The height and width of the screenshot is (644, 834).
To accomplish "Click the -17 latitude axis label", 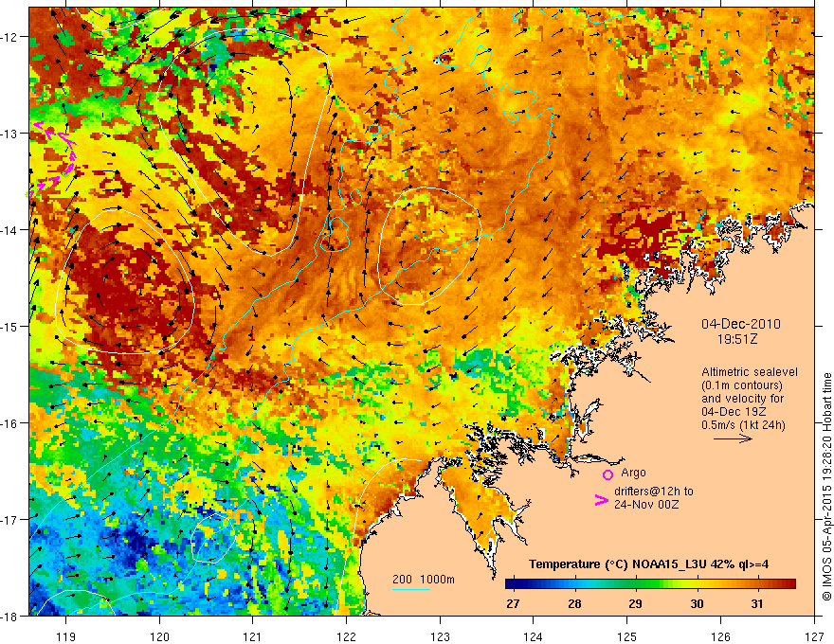I will coord(10,520).
